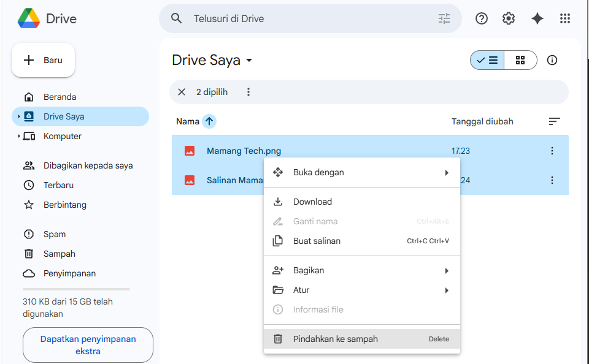Open Berbintang in sidebar
The width and height of the screenshot is (589, 364).
80,205
